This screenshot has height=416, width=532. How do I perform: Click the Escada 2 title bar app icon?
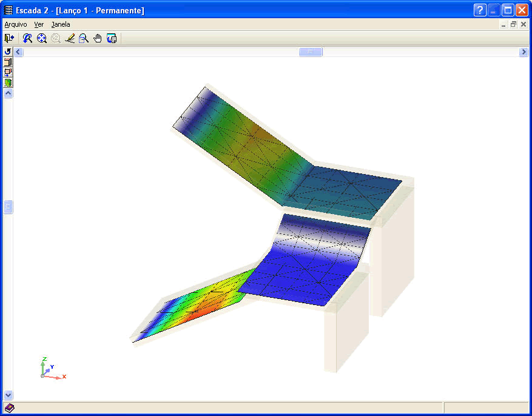point(8,10)
